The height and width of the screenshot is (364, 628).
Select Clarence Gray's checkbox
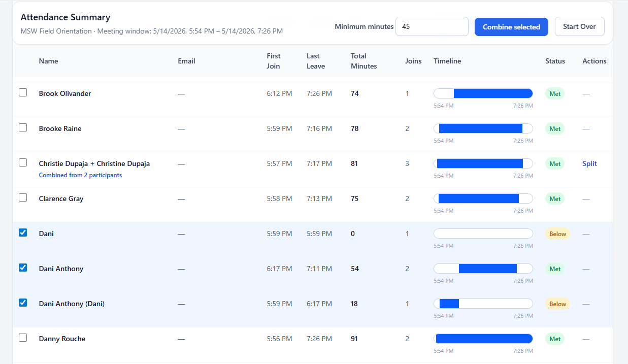pos(23,197)
